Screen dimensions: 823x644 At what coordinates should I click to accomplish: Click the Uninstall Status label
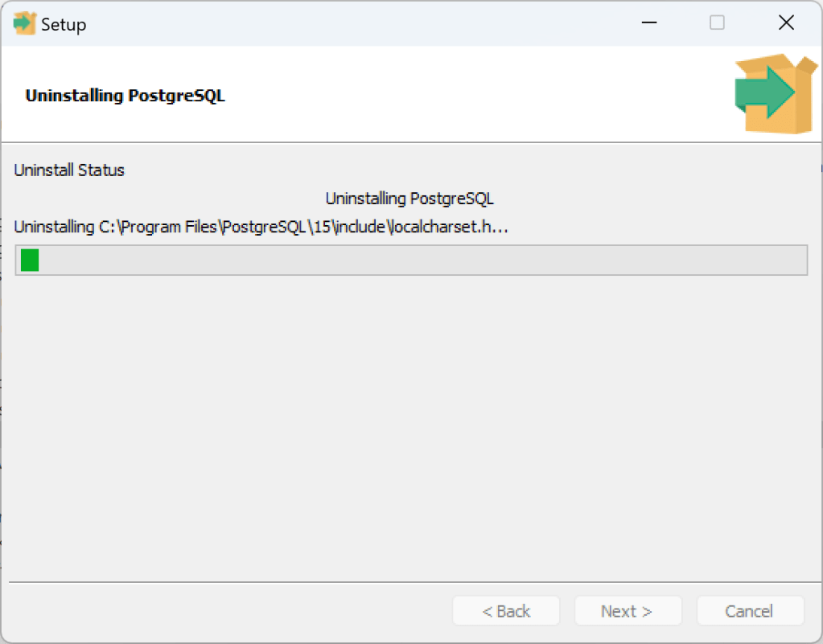click(x=69, y=170)
